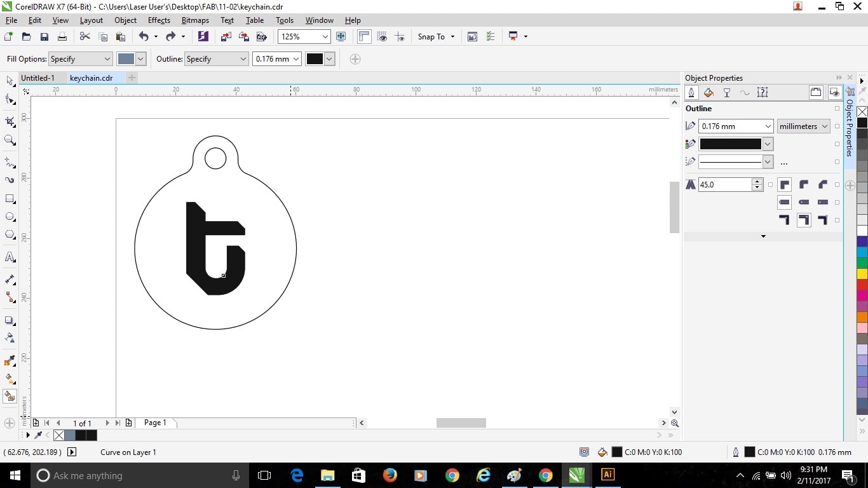Open the undo history dropdown arrow
The image size is (868, 488).
pyautogui.click(x=156, y=37)
